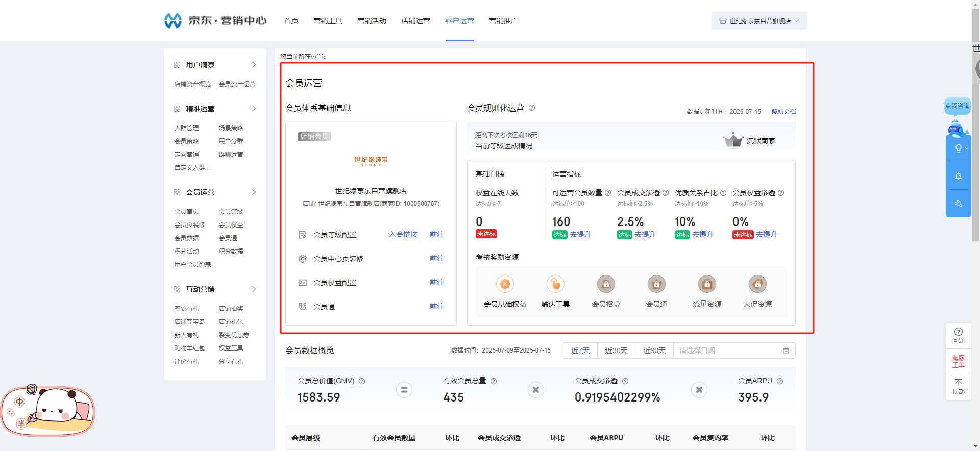980x451 pixels.
Task: Select the 近30天 time range
Action: coord(616,350)
